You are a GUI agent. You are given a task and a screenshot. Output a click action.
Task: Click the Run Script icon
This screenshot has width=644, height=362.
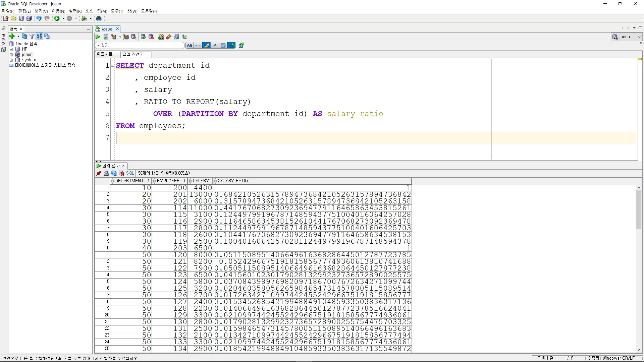106,37
